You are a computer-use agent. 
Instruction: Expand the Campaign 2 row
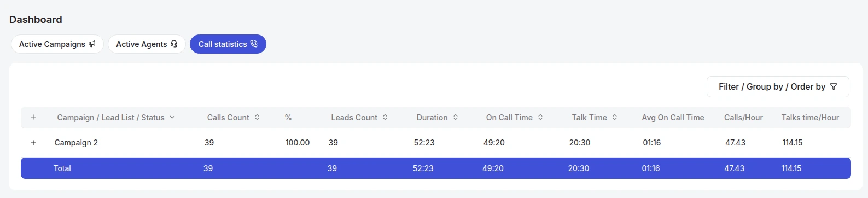tap(33, 143)
